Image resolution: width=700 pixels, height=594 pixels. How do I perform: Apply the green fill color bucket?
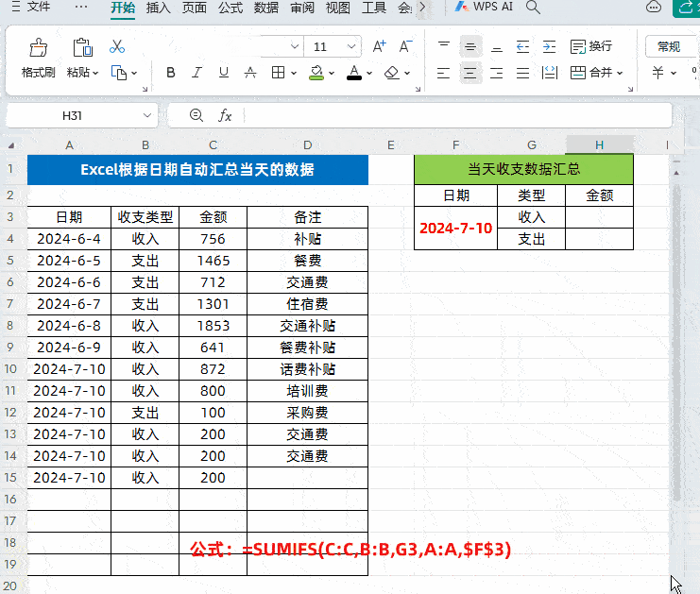pyautogui.click(x=316, y=73)
